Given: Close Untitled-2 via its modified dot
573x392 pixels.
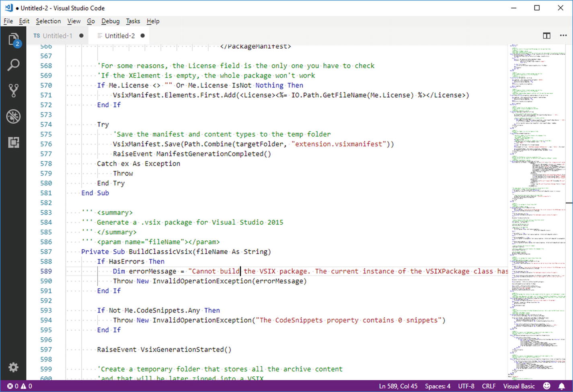Looking at the screenshot, I should point(142,35).
